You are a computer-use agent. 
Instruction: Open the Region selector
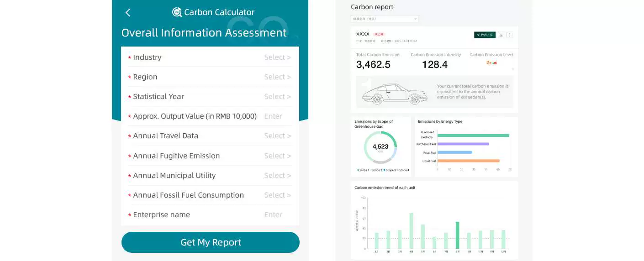coord(210,77)
